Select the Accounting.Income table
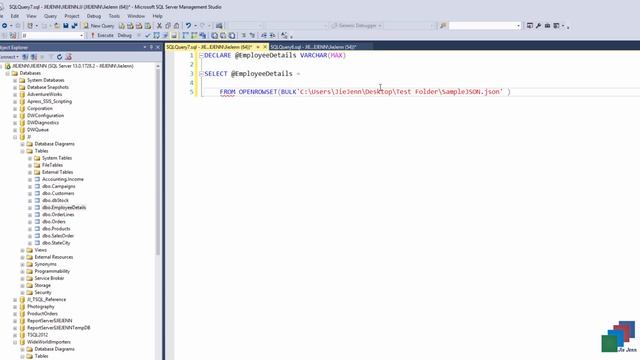 click(62, 179)
